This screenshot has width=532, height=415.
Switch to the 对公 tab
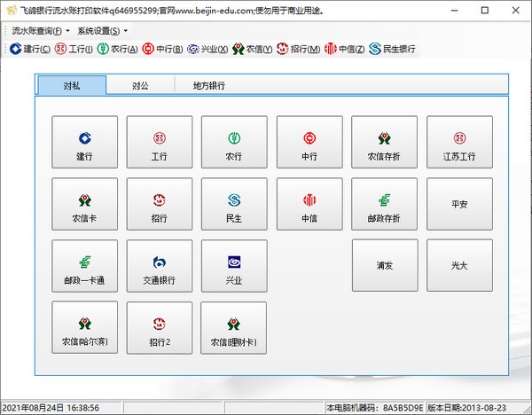point(140,85)
